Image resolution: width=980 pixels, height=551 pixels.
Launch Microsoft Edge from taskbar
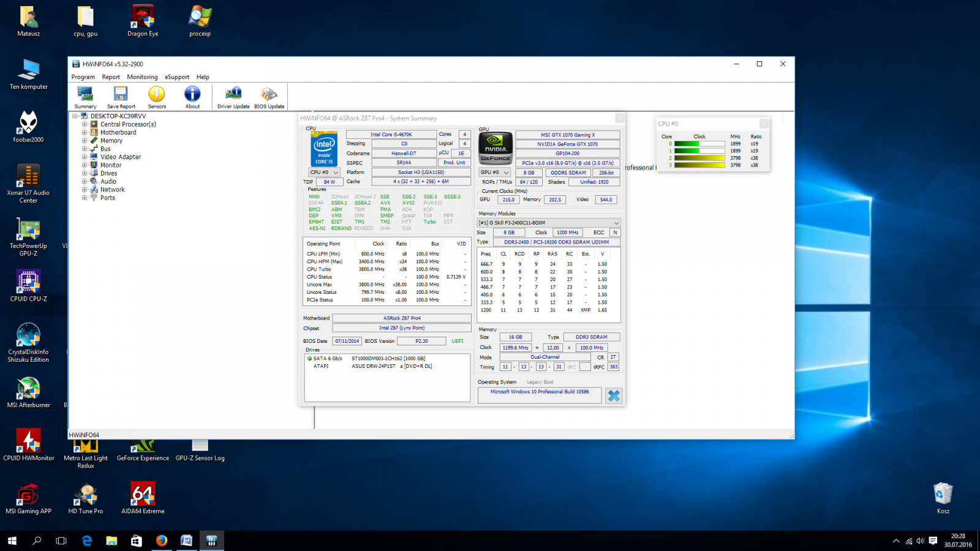point(87,541)
